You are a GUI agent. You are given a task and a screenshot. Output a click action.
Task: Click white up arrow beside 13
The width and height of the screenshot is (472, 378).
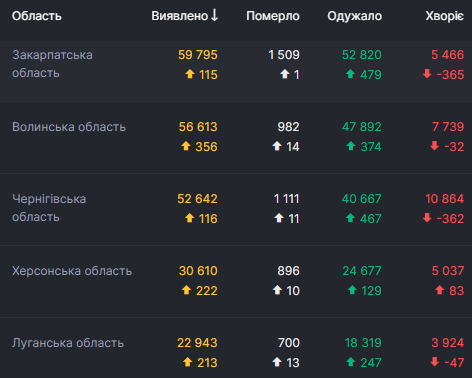277,362
